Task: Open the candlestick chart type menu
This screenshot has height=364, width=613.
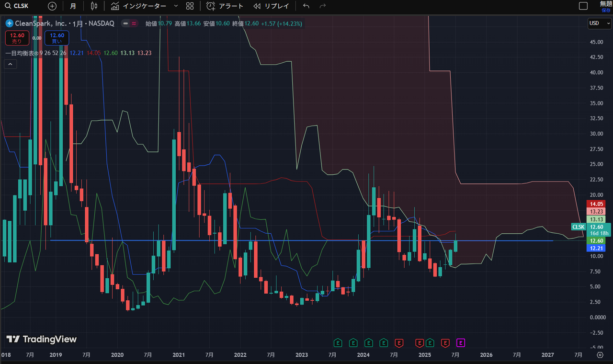Action: (94, 6)
